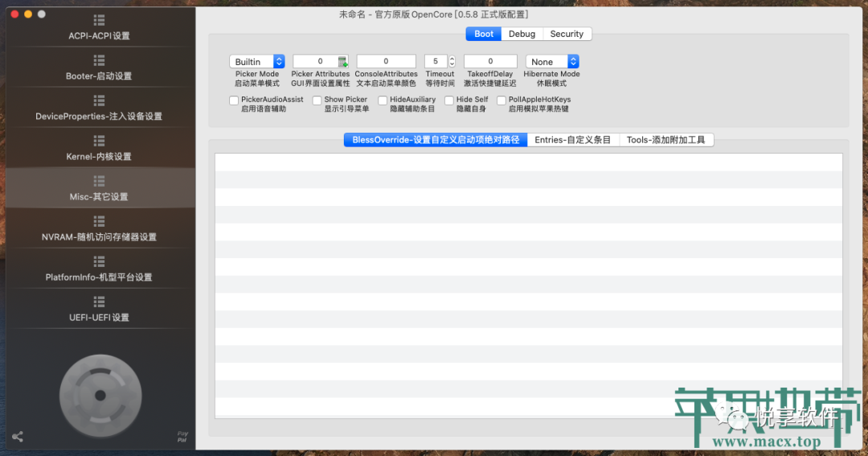Click the PayPal donate icon
The width and height of the screenshot is (868, 456).
[x=182, y=437]
